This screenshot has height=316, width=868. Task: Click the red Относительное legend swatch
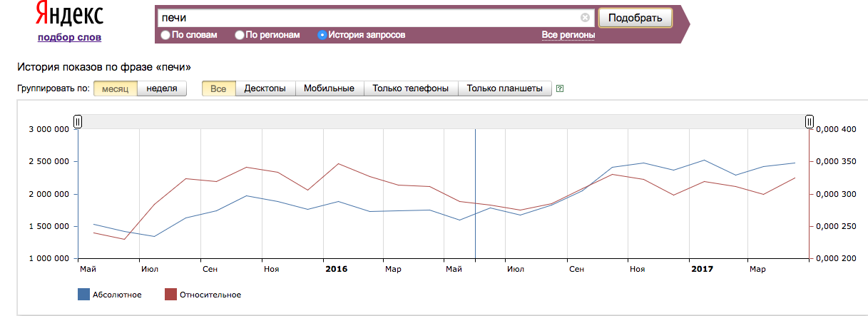click(x=170, y=295)
